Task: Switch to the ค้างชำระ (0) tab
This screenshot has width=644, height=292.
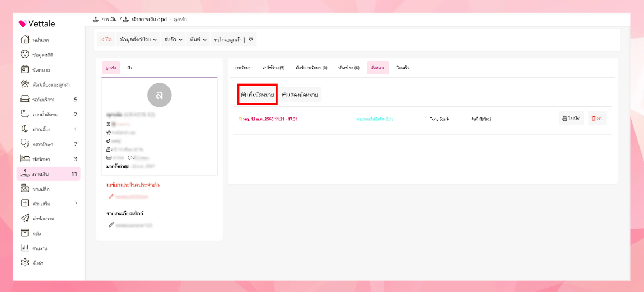Action: pyautogui.click(x=349, y=67)
